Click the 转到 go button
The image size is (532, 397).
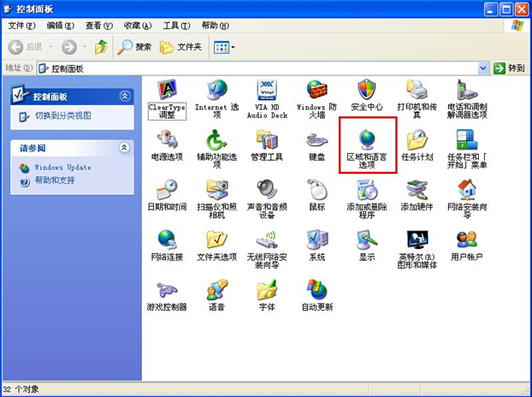[x=510, y=68]
